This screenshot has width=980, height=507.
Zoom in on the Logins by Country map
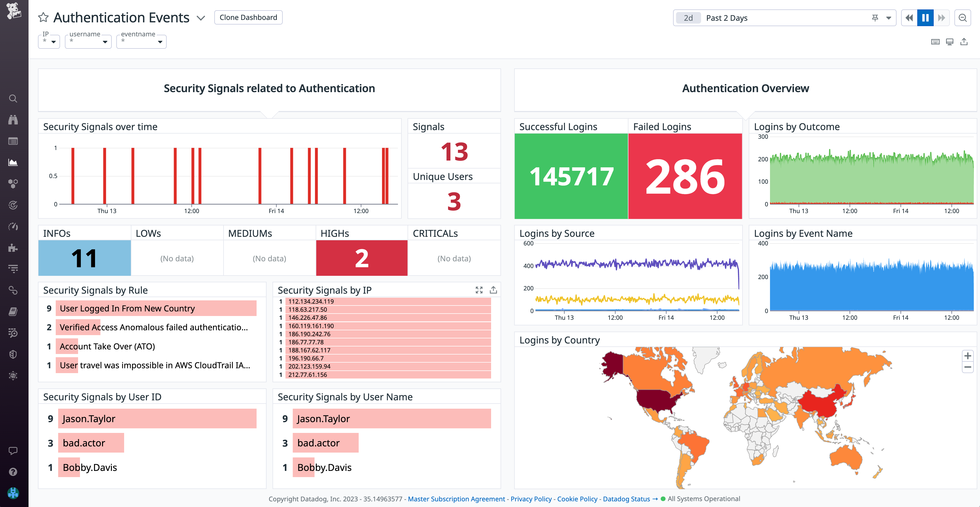(x=967, y=356)
